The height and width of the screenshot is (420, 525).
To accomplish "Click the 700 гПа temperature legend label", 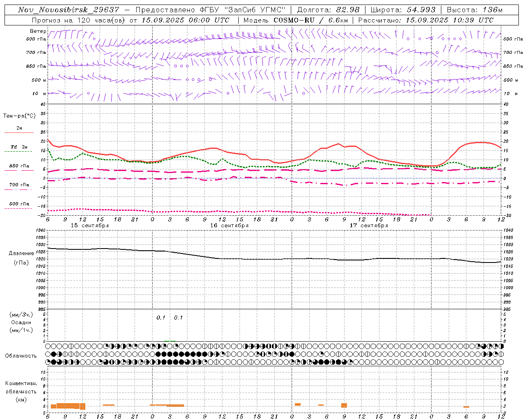I will [19, 185].
